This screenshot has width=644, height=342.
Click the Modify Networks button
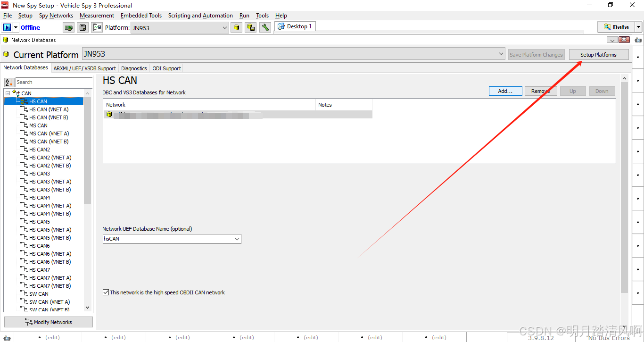[x=49, y=322]
